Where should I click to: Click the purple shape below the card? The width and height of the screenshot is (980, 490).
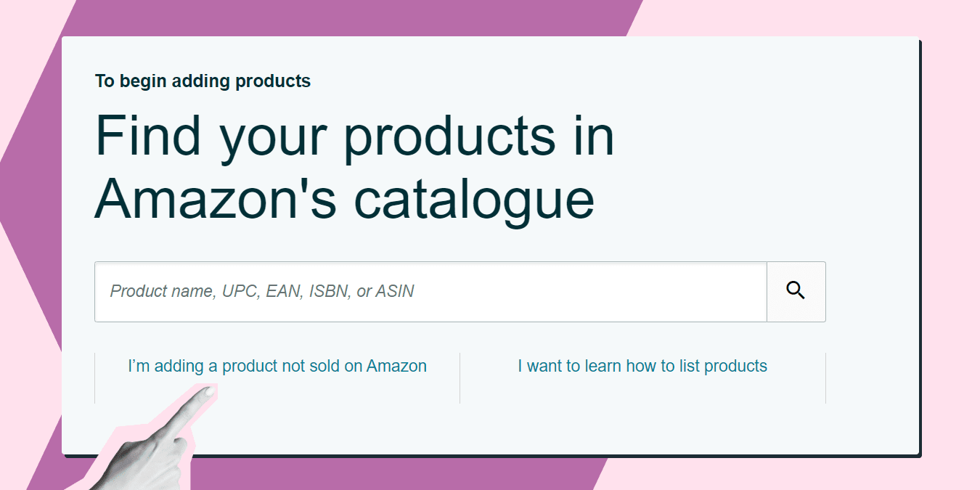pyautogui.click(x=399, y=475)
